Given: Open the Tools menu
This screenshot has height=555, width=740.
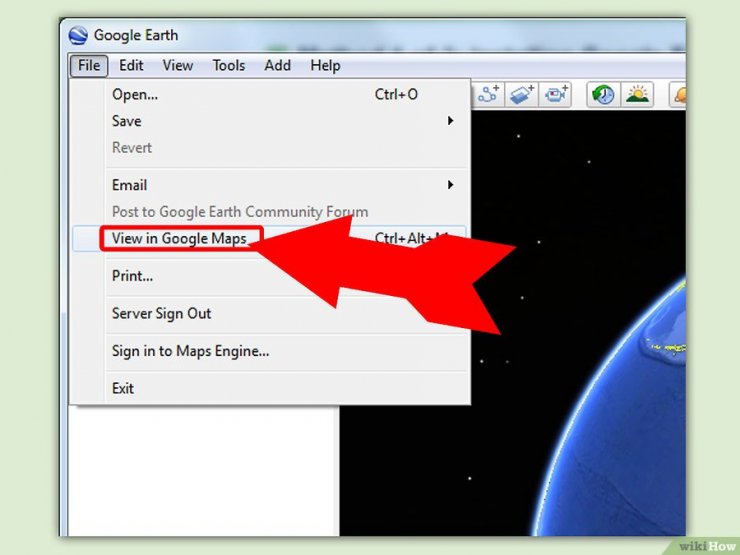Looking at the screenshot, I should (x=228, y=65).
